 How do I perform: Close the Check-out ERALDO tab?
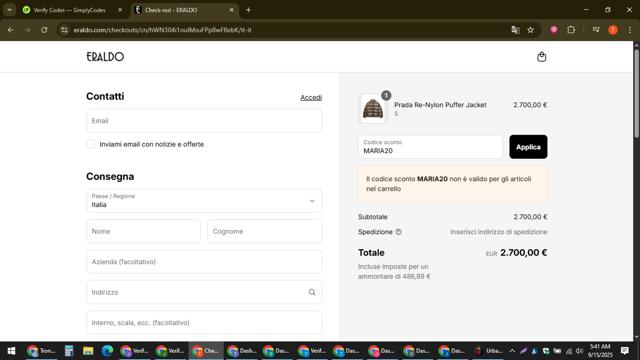tap(231, 10)
